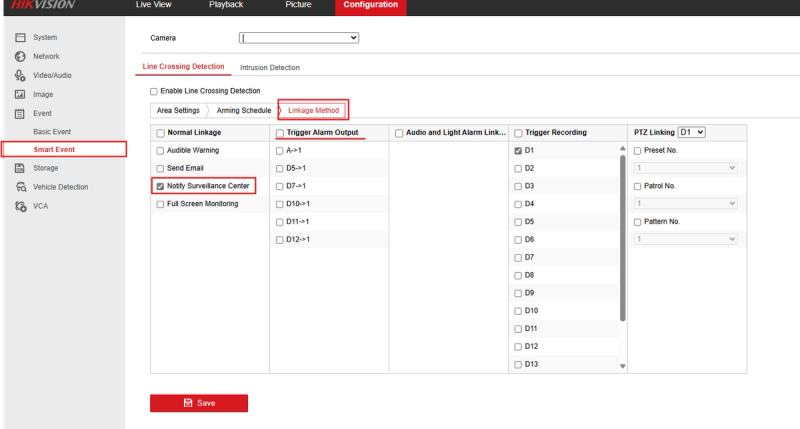
Task: Check D4 under Trigger Recording
Action: [x=518, y=205]
